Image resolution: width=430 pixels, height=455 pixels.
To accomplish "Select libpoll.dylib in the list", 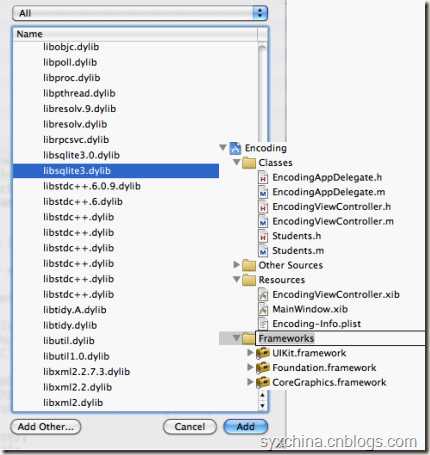I will [x=70, y=62].
